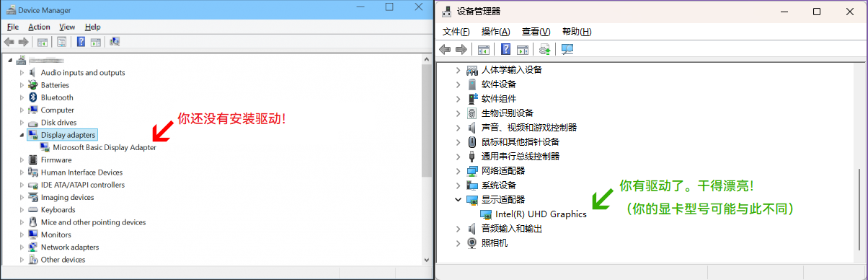The height and width of the screenshot is (280, 868).
Task: Expand the 网络适配器 category
Action: pyautogui.click(x=458, y=171)
